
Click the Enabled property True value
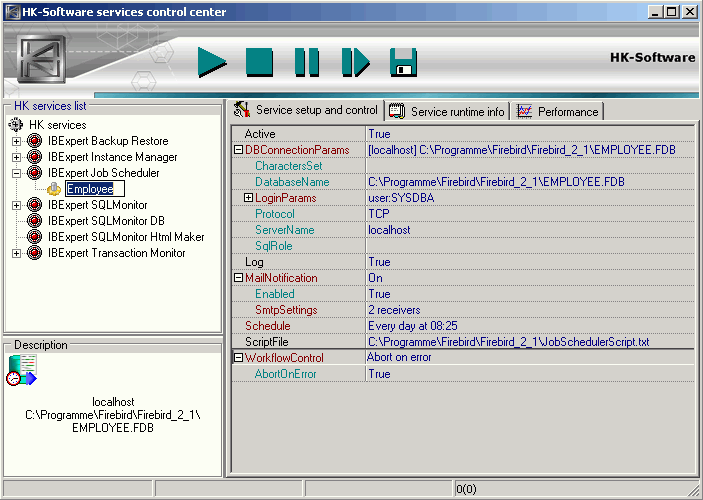click(x=530, y=294)
